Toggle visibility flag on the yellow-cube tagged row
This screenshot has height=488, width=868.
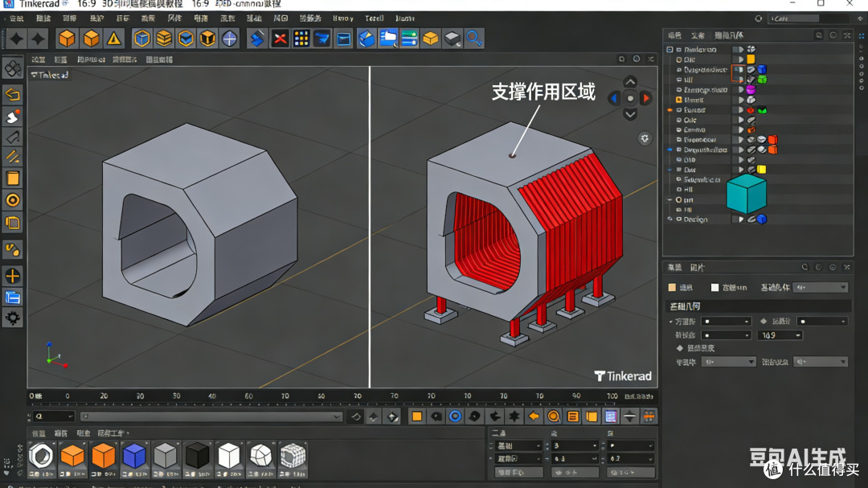pyautogui.click(x=740, y=170)
